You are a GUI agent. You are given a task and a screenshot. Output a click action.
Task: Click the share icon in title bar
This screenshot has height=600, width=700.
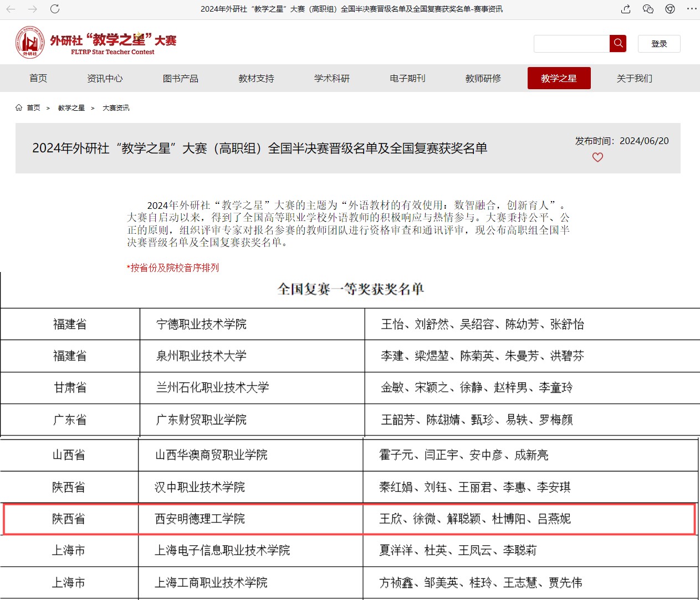[x=626, y=9]
